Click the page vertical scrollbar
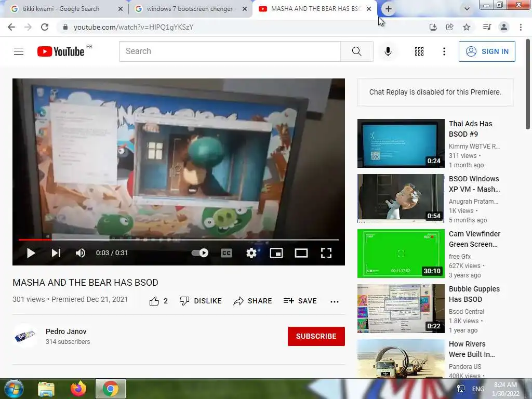The width and height of the screenshot is (532, 399). pos(528,84)
